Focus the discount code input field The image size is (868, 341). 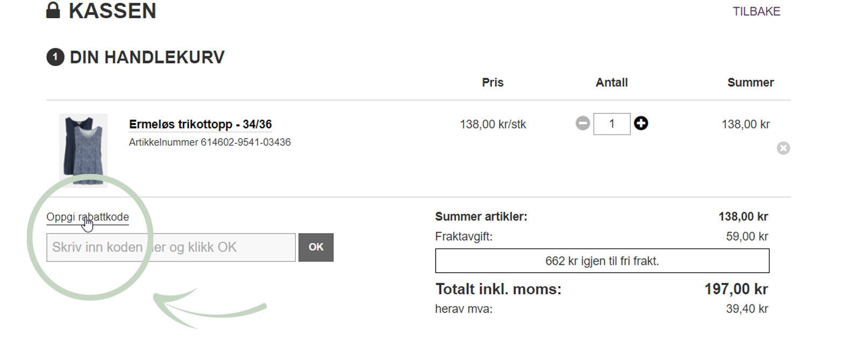[171, 248]
